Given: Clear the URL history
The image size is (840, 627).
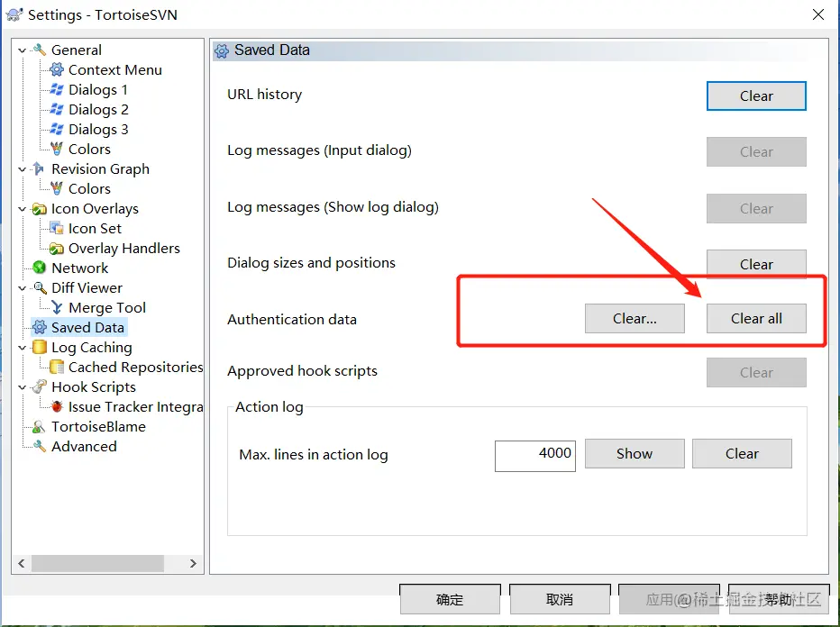Looking at the screenshot, I should (x=756, y=95).
